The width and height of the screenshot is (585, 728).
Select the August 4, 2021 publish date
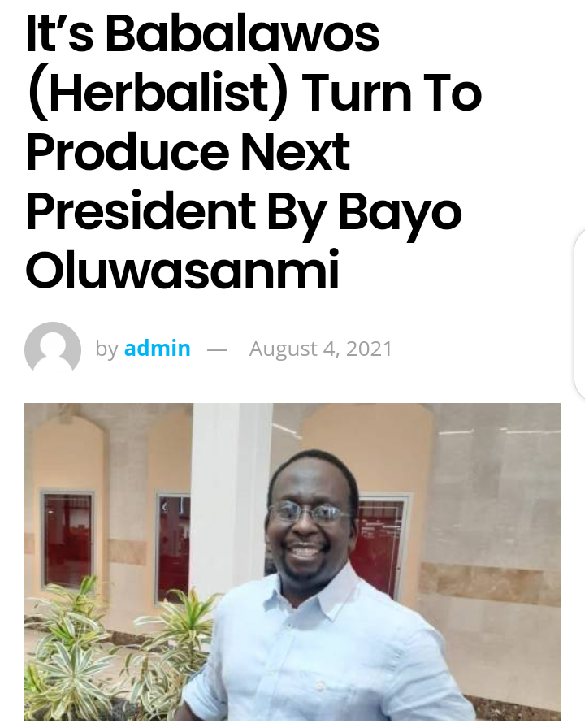click(321, 349)
